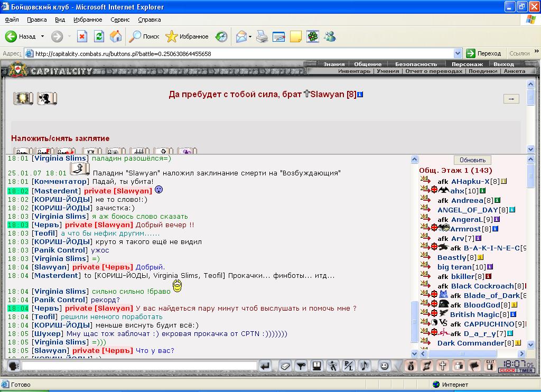Open the Инвентарь link
Viewport: 541px width, 392px height.
pos(354,71)
